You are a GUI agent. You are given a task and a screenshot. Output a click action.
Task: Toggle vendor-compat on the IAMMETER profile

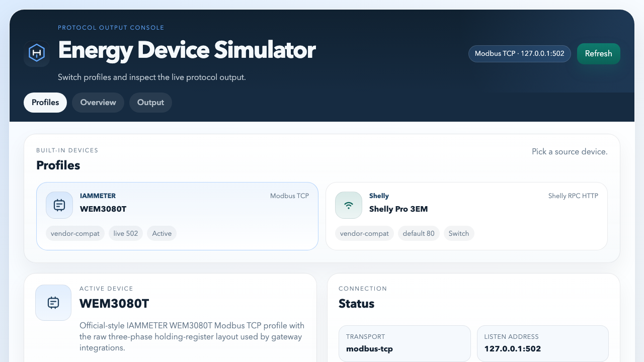click(x=75, y=233)
